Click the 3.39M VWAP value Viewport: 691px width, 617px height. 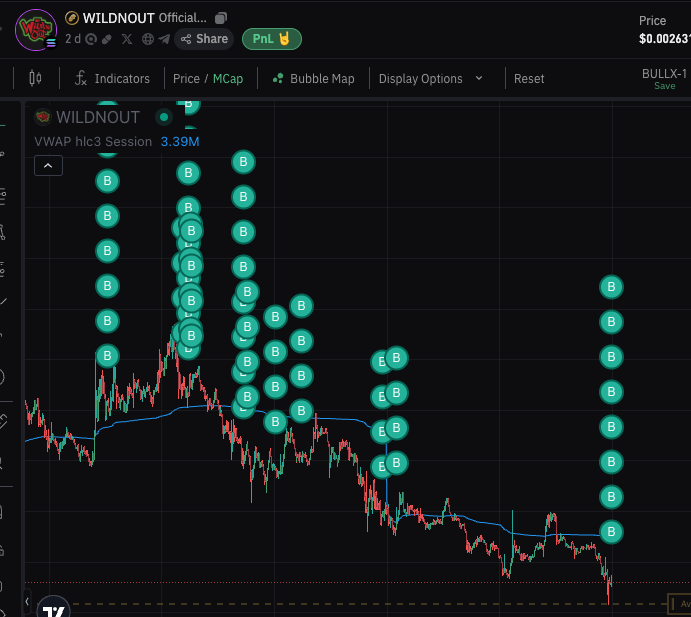click(180, 141)
